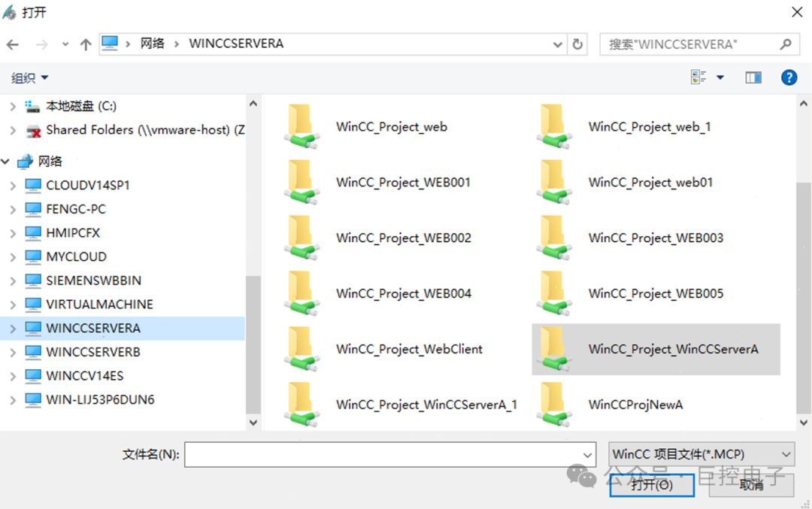Click the chevron between 网络 and WINCCSERVERA

pos(177,44)
